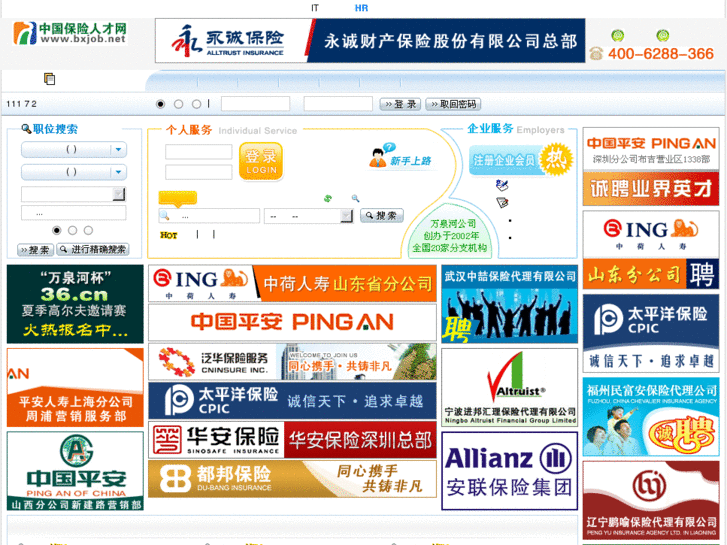Click the green refresh arrows icon
This screenshot has height=545, width=727.
pyautogui.click(x=328, y=199)
